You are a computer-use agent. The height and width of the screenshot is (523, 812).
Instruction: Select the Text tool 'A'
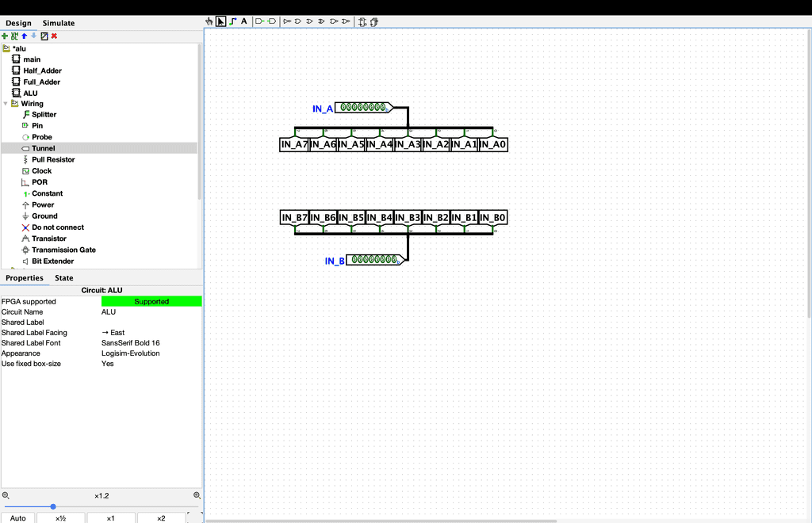click(244, 21)
